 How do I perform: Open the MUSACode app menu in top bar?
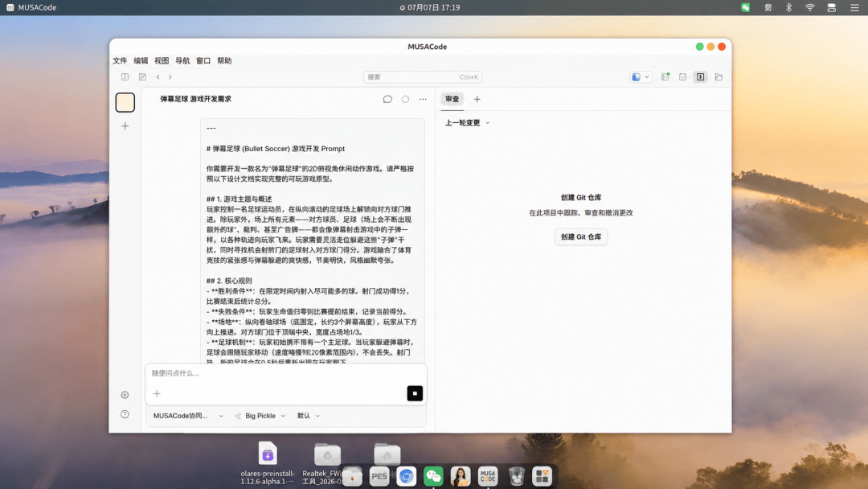coord(31,8)
